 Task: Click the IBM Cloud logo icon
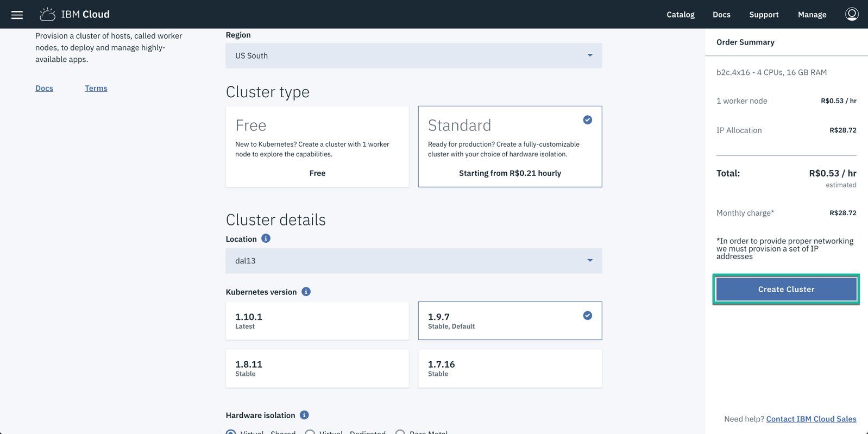point(47,14)
